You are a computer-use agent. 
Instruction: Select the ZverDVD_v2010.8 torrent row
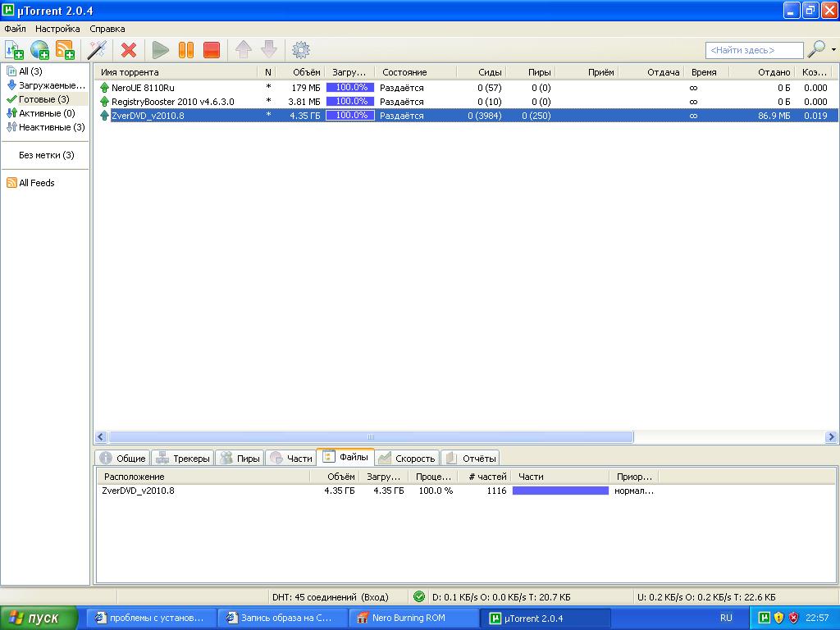(466, 115)
